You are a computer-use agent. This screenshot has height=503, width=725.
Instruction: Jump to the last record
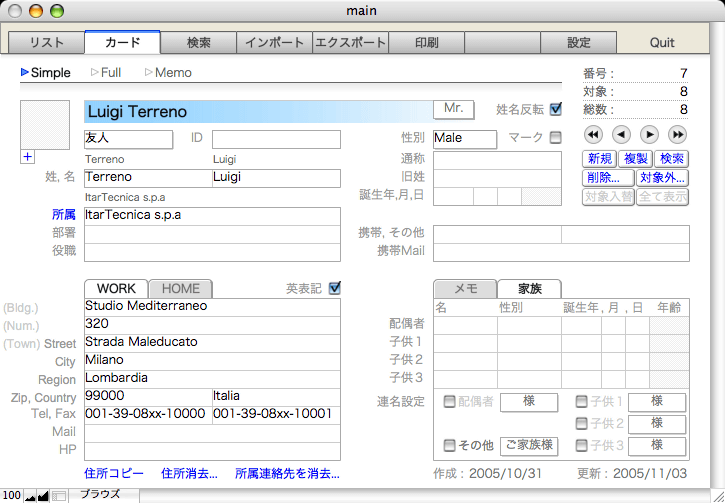(x=677, y=135)
